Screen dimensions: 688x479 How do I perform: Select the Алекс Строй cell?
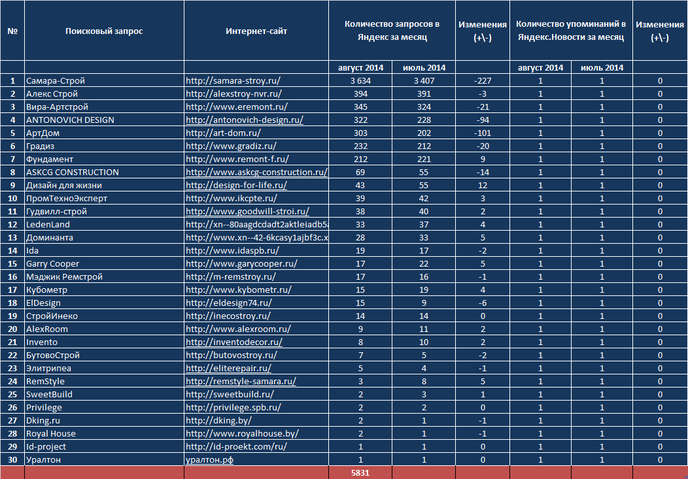104,94
